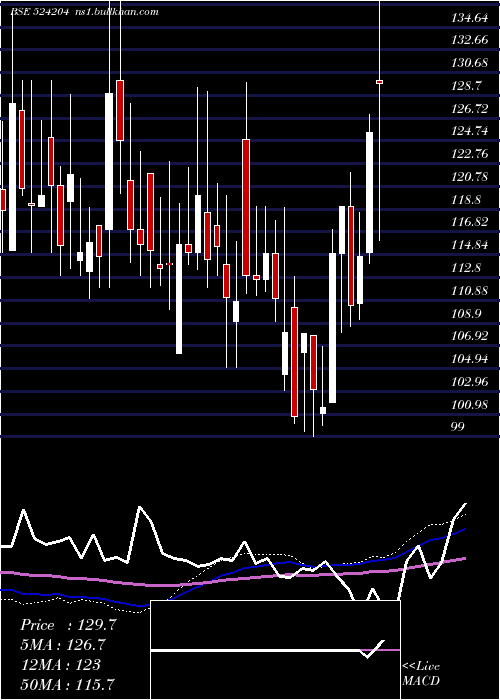
Task: Click the 118.8 price axis label
Action: point(467,200)
